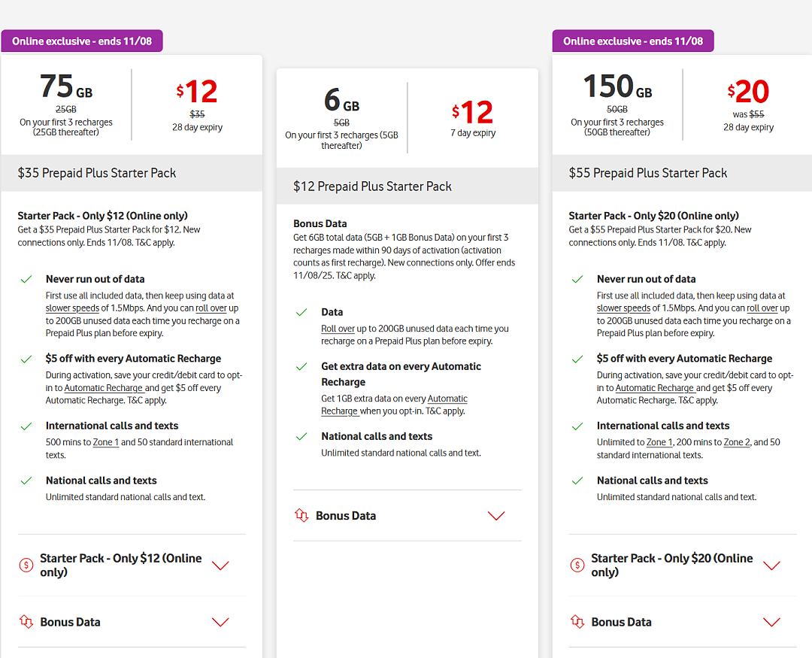The image size is (812, 658).
Task: Open slower speeds link in $35 pack
Action: 72,308
